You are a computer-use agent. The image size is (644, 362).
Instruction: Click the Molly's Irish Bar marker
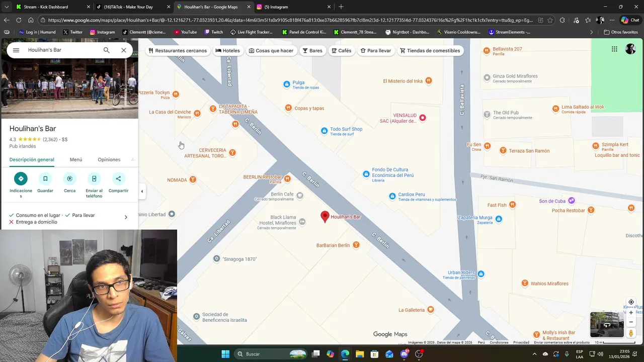click(x=536, y=334)
